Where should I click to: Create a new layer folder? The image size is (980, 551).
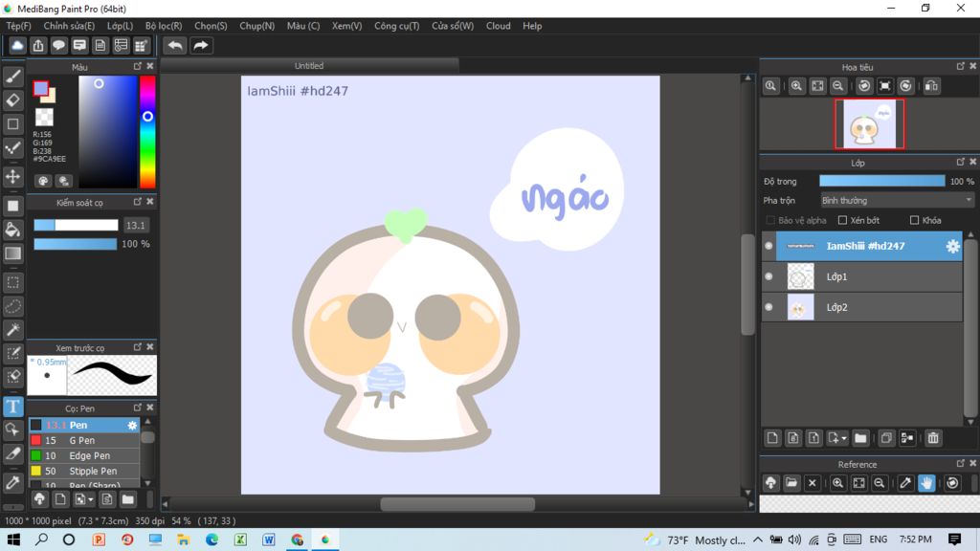860,438
